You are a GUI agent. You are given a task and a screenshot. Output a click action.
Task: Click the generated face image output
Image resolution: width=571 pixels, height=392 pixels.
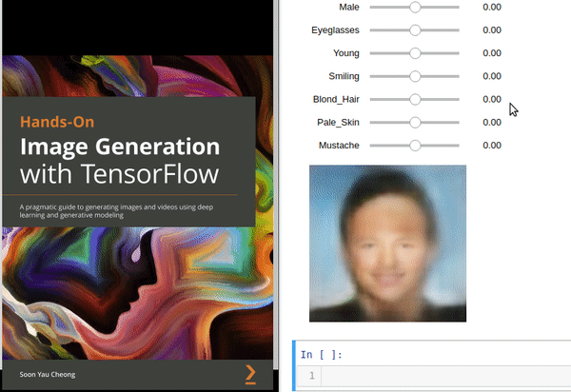[x=387, y=244]
